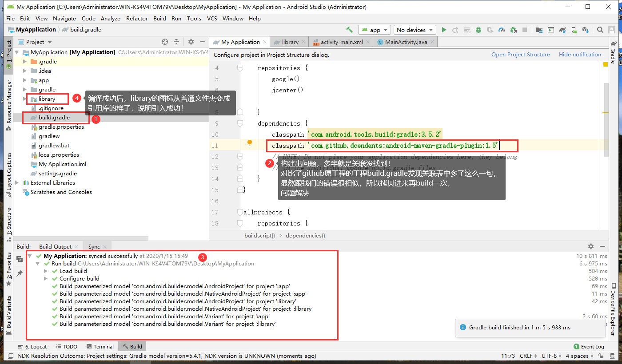Hide the Project panel with minus icon
This screenshot has width=622, height=364.
(x=202, y=42)
